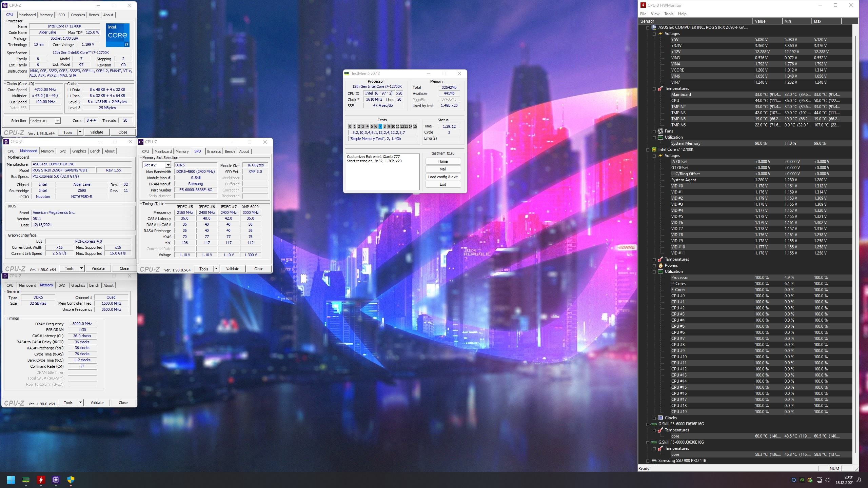868x488 pixels.
Task: Open HWMonitor View menu
Action: coord(655,14)
